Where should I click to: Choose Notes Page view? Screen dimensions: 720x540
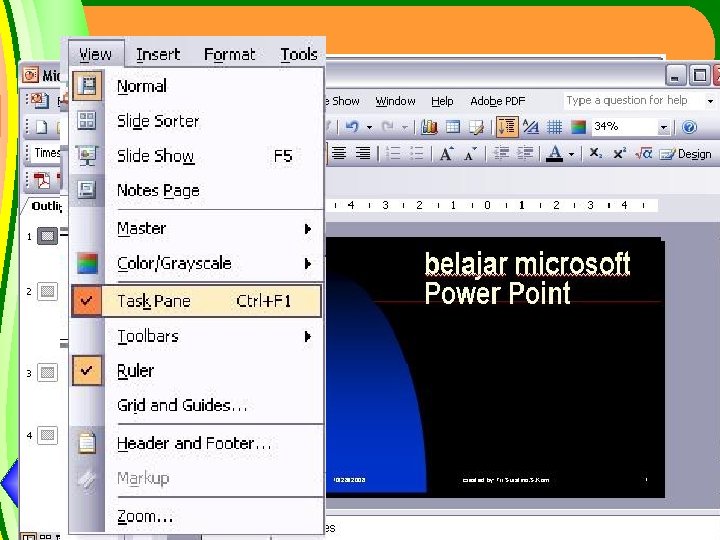pyautogui.click(x=197, y=190)
